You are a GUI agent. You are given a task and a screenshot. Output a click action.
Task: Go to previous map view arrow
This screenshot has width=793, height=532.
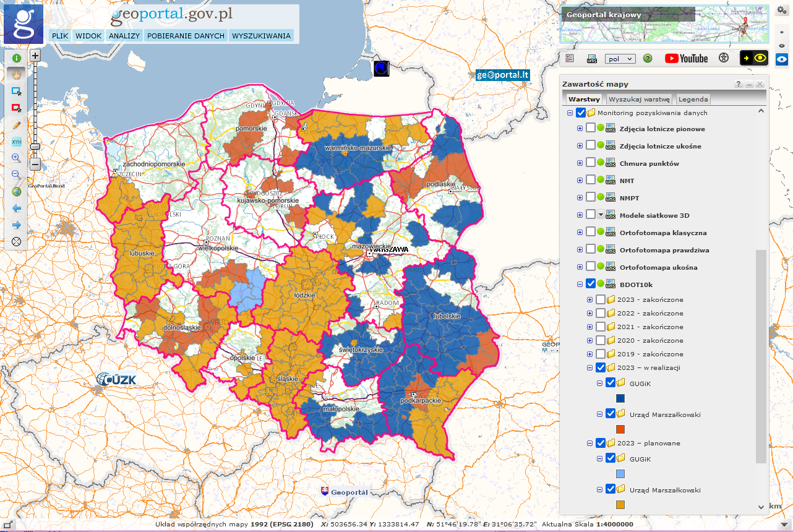pyautogui.click(x=17, y=208)
